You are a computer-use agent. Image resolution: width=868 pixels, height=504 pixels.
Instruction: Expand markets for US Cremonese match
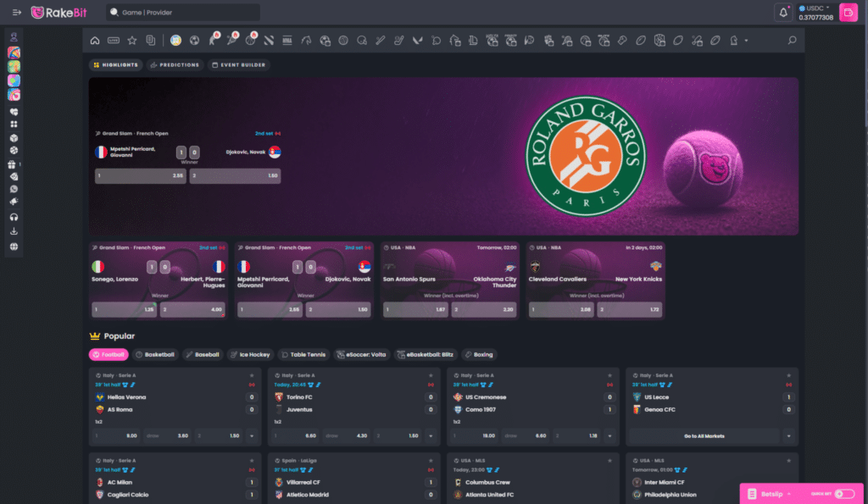[x=609, y=436]
